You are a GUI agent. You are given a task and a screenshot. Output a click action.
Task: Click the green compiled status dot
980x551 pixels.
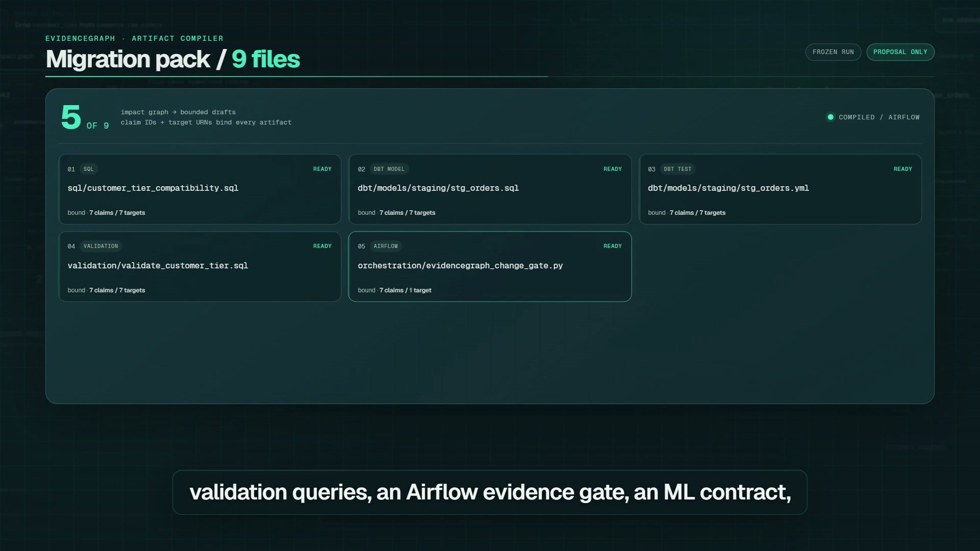pos(830,117)
